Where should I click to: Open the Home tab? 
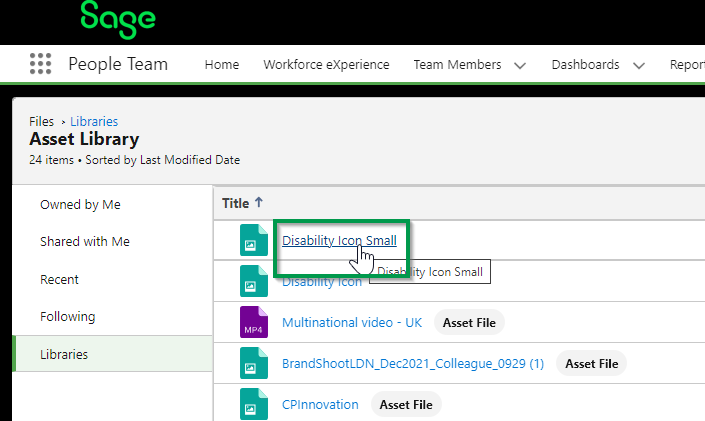(221, 65)
